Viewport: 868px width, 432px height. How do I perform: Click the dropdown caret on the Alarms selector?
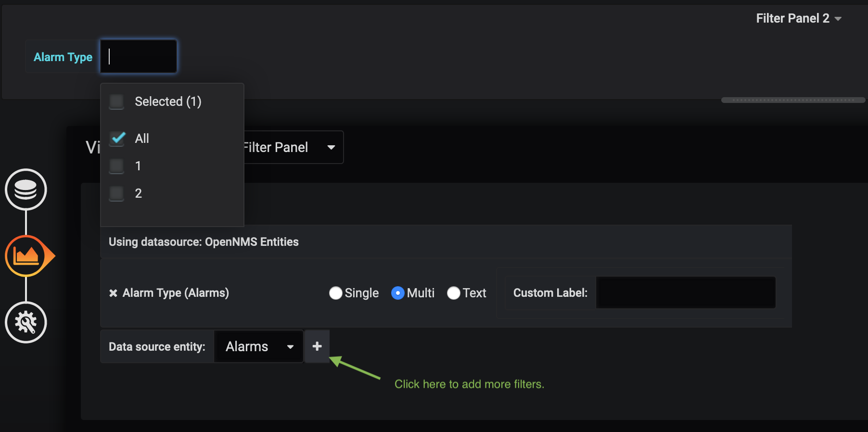(291, 346)
